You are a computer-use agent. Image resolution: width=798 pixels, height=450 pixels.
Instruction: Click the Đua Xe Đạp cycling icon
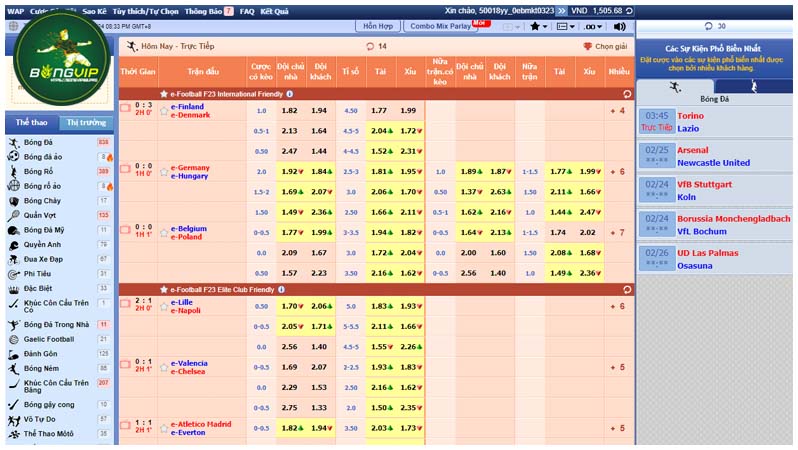(x=14, y=260)
